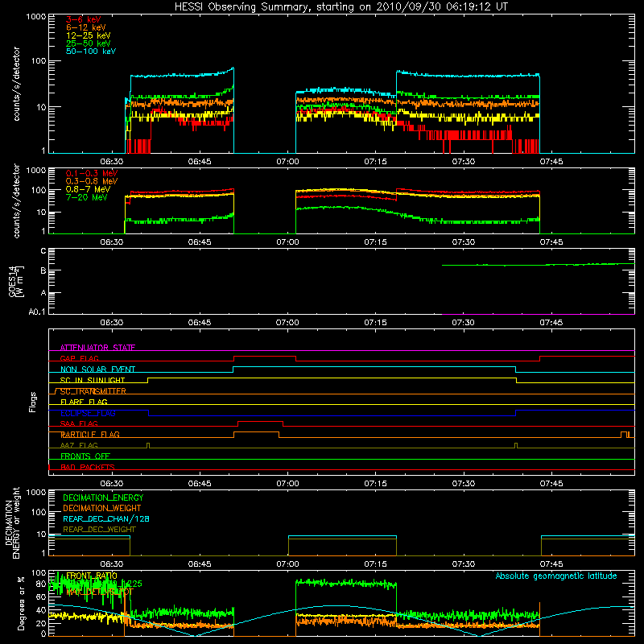Click the REAR_DEC_WEIGHT legend label
This screenshot has height=644, width=644.
(99, 530)
